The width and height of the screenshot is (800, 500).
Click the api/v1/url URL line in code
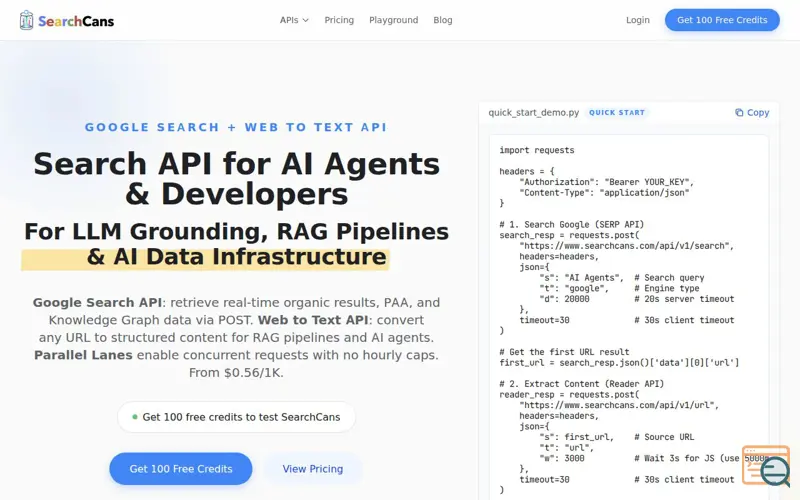(x=619, y=405)
